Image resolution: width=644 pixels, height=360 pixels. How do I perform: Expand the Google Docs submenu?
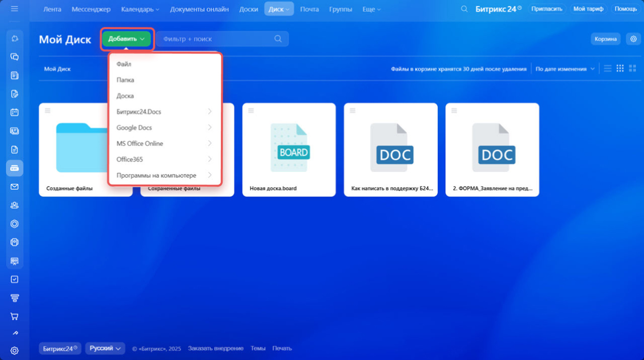[165, 128]
